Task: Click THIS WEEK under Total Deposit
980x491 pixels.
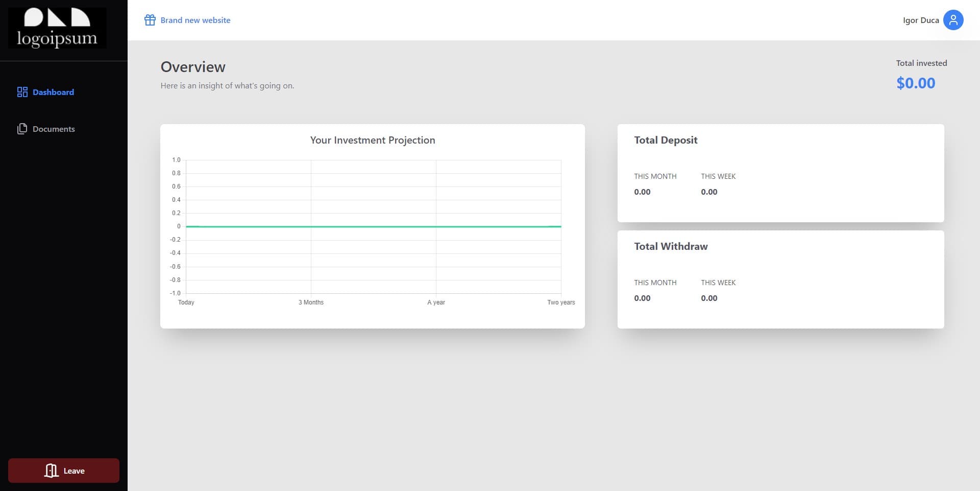Action: [x=718, y=176]
